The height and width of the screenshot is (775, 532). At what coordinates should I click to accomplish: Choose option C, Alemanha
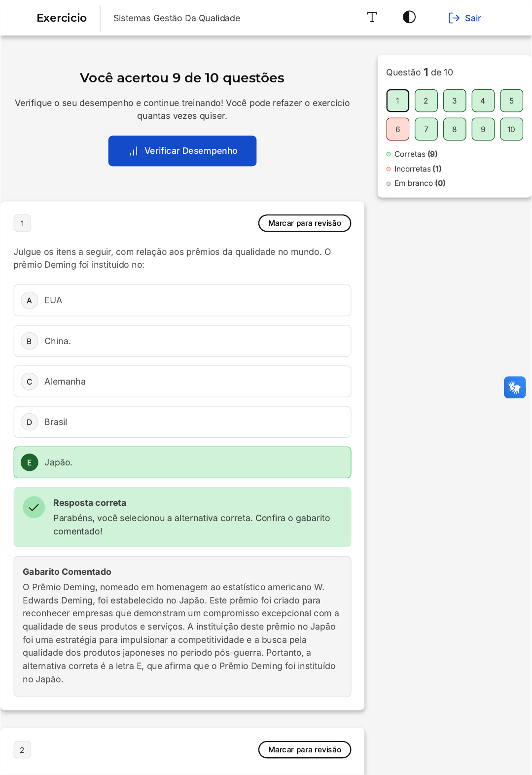(182, 382)
